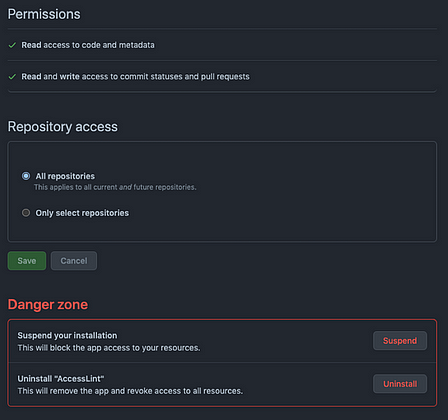Click the Cancel button
The width and height of the screenshot is (448, 420).
tap(74, 261)
